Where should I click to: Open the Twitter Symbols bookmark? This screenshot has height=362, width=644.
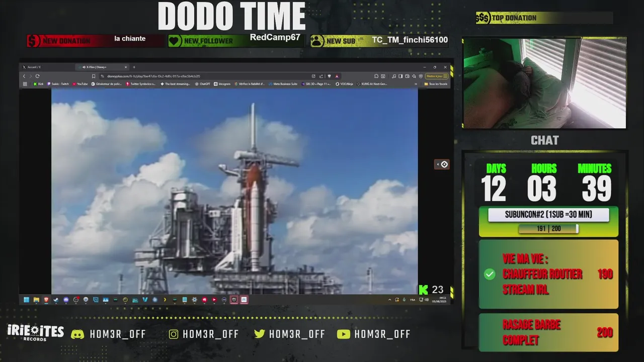click(x=141, y=84)
